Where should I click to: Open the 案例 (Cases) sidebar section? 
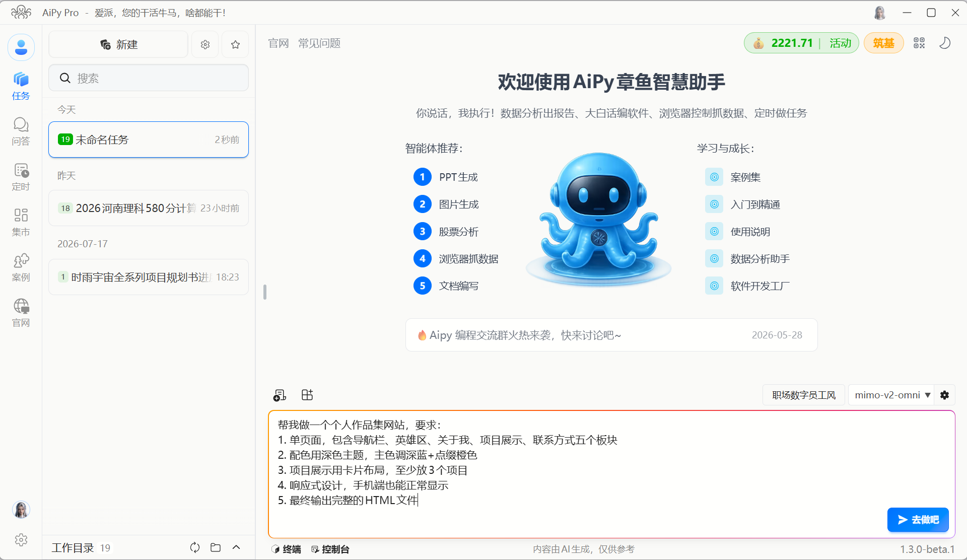21,267
